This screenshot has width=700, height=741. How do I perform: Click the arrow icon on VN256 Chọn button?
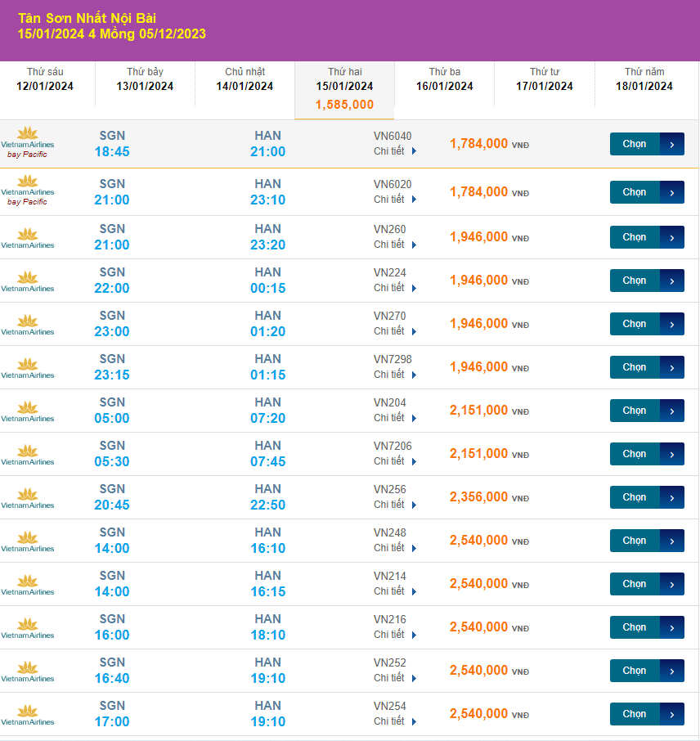(671, 497)
